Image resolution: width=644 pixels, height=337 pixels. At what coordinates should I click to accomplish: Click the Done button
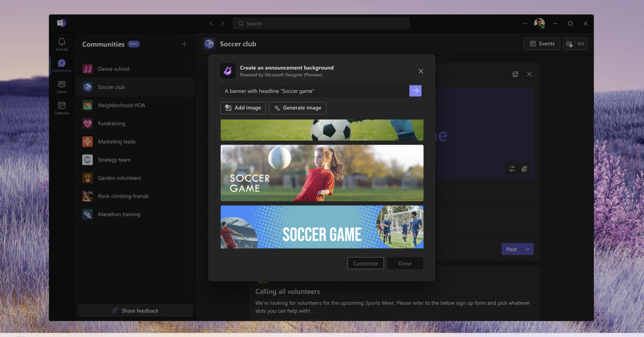(405, 263)
